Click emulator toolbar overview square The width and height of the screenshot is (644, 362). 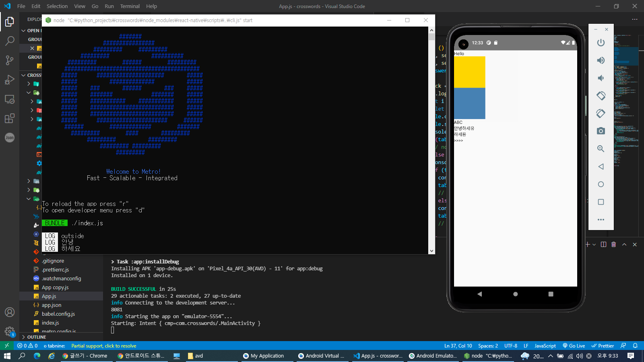[601, 202]
